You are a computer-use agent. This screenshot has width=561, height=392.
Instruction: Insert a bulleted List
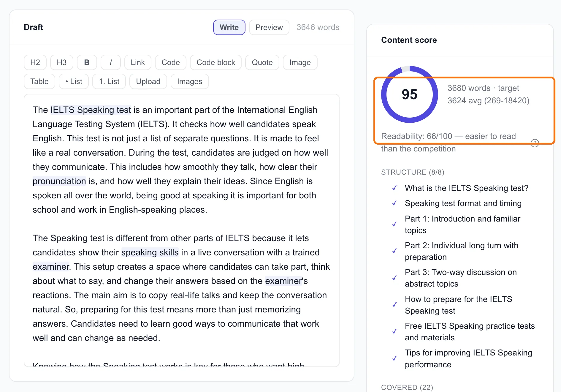(74, 81)
